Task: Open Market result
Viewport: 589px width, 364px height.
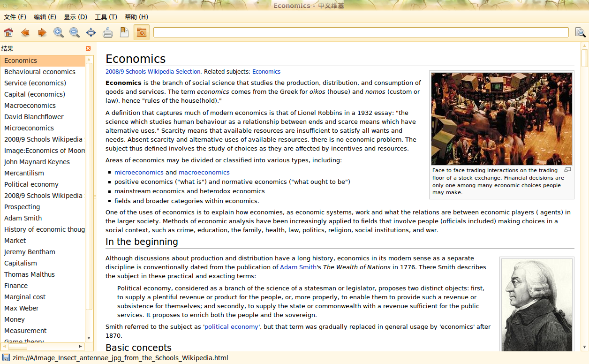Action: 43,241
